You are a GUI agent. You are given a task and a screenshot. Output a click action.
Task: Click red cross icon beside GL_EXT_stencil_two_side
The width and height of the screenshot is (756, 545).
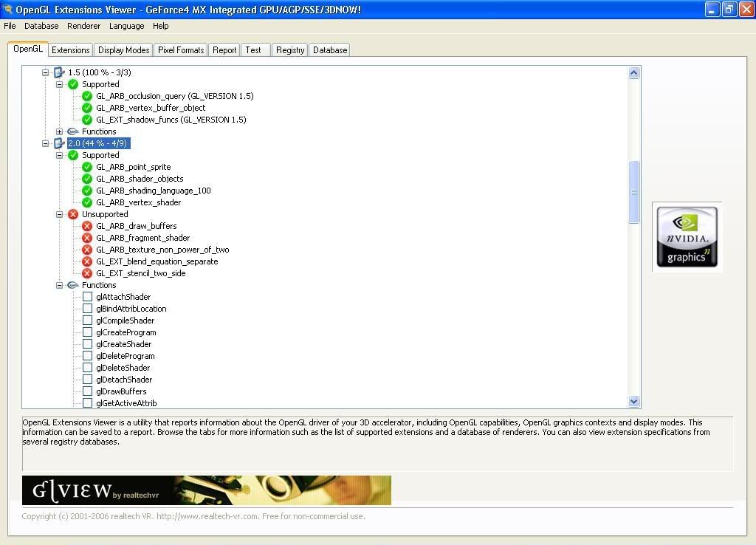[x=87, y=273]
